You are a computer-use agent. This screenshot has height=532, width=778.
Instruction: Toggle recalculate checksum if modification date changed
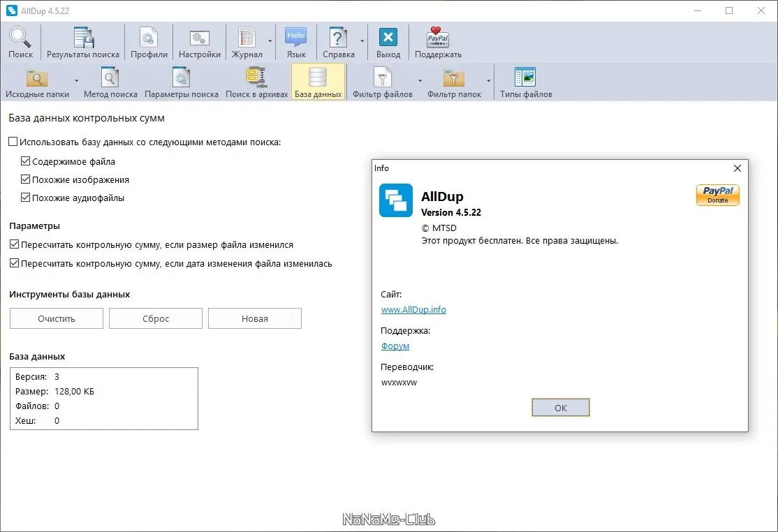(15, 263)
